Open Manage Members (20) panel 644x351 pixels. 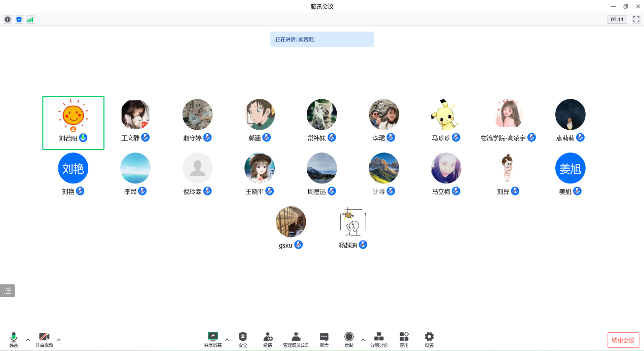point(296,339)
